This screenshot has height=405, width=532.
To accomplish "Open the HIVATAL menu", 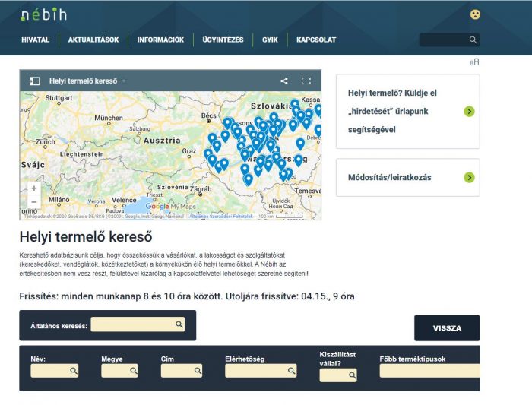I will tap(36, 40).
